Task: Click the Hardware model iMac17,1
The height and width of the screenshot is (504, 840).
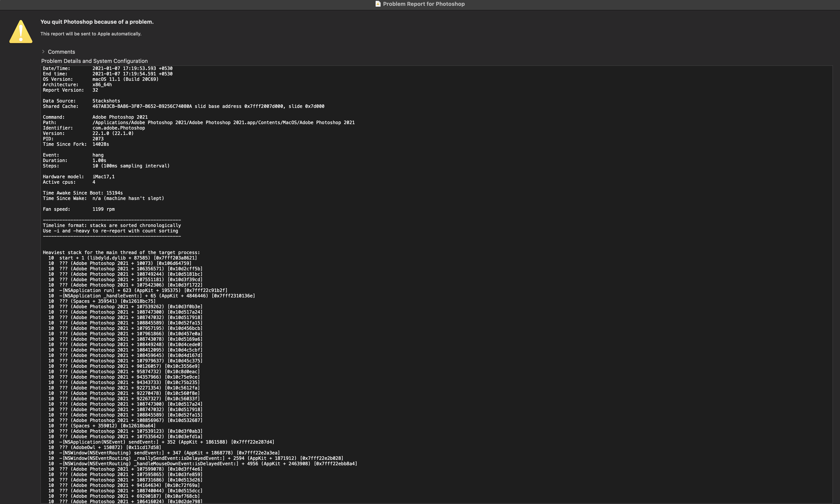Action: pos(103,177)
